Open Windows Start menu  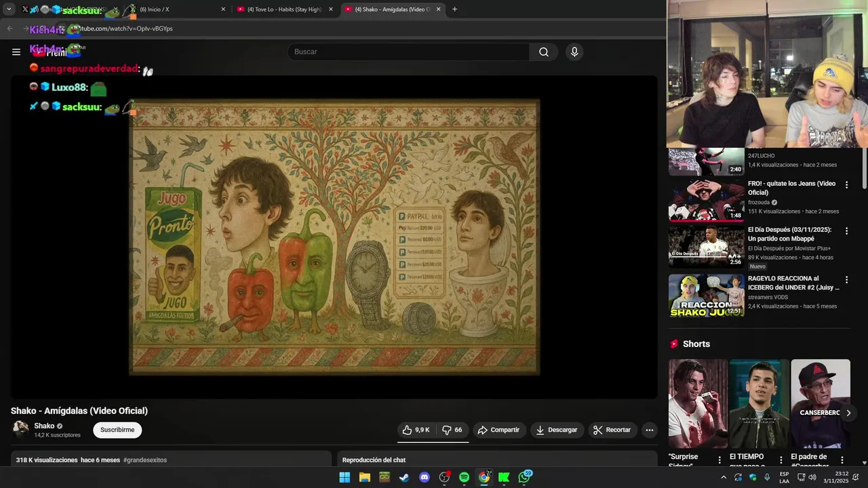(344, 477)
